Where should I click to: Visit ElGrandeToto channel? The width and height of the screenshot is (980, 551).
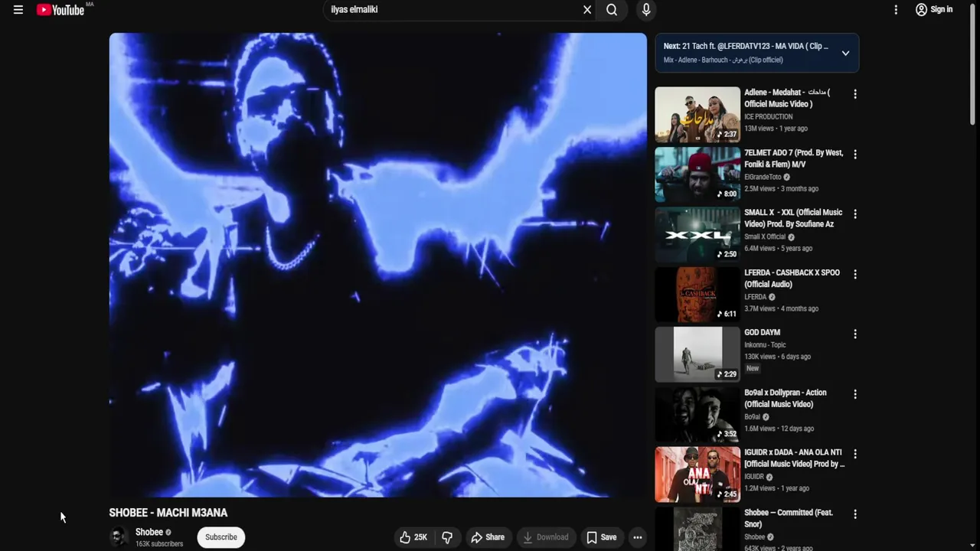point(763,177)
